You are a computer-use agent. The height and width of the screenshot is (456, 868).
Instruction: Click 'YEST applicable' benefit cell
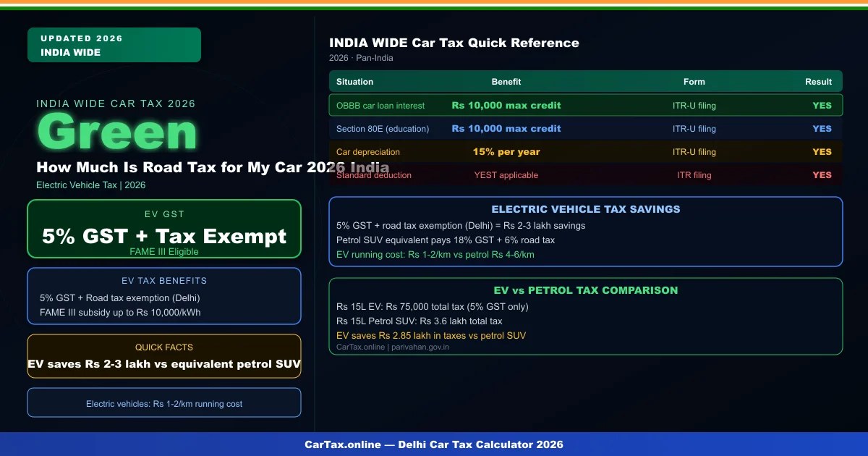(506, 175)
